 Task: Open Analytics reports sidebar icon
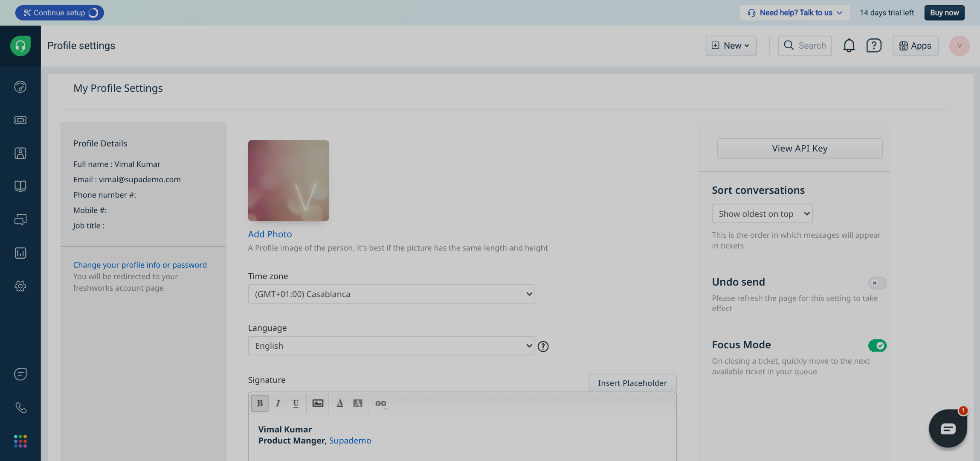tap(20, 253)
